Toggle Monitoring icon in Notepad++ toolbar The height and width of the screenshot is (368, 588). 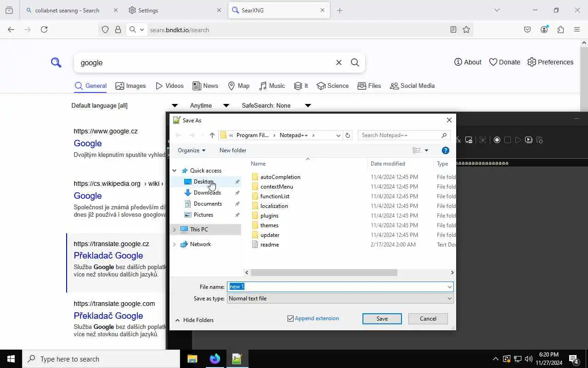[483, 140]
